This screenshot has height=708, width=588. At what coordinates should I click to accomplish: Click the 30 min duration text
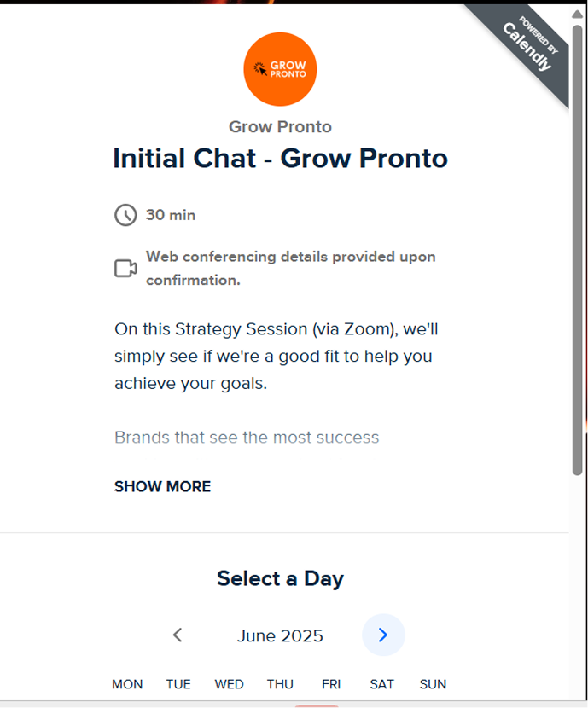coord(171,215)
